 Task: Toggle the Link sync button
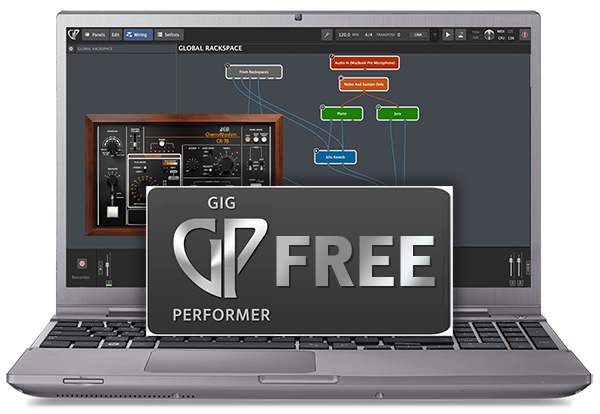pyautogui.click(x=417, y=34)
